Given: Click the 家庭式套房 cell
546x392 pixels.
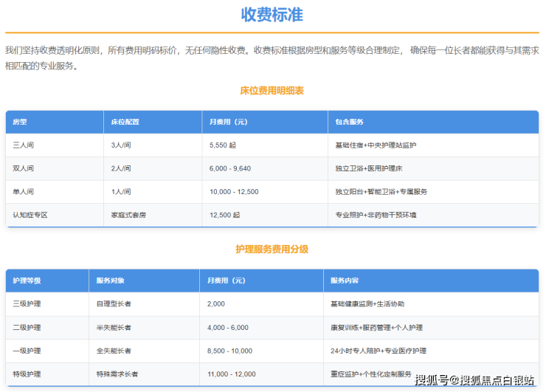Looking at the screenshot, I should (x=128, y=215).
